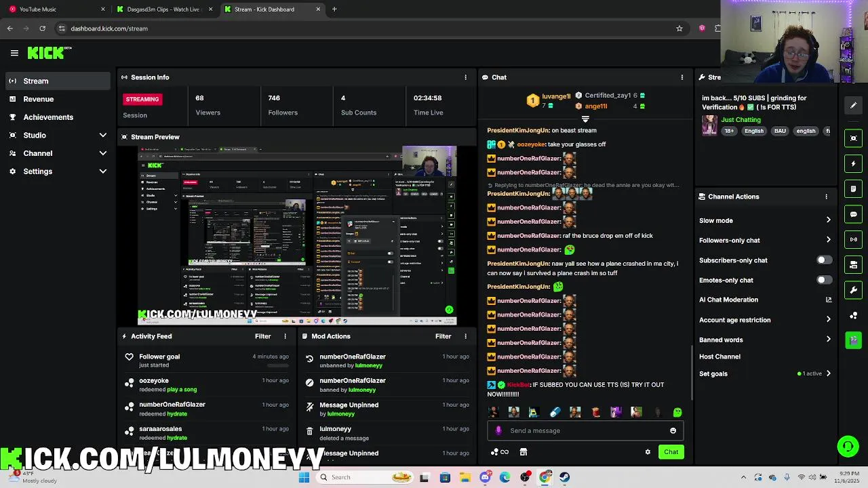868x488 pixels.
Task: Open chat settings gear icon
Action: (x=648, y=452)
